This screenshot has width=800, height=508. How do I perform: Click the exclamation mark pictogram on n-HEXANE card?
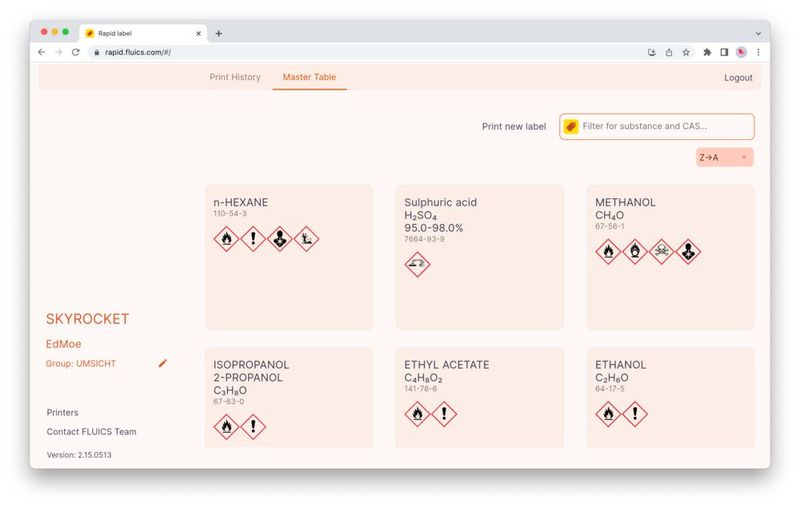[253, 239]
